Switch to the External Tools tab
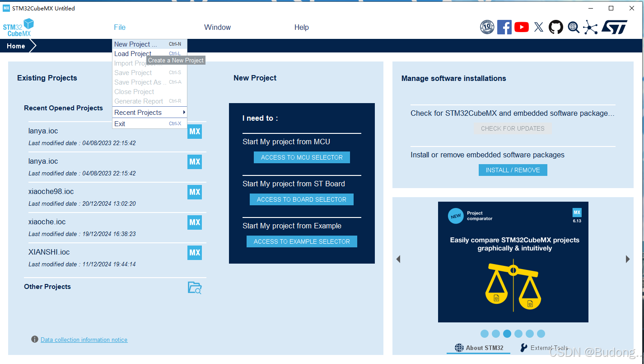Image resolution: width=644 pixels, height=364 pixels. [544, 348]
